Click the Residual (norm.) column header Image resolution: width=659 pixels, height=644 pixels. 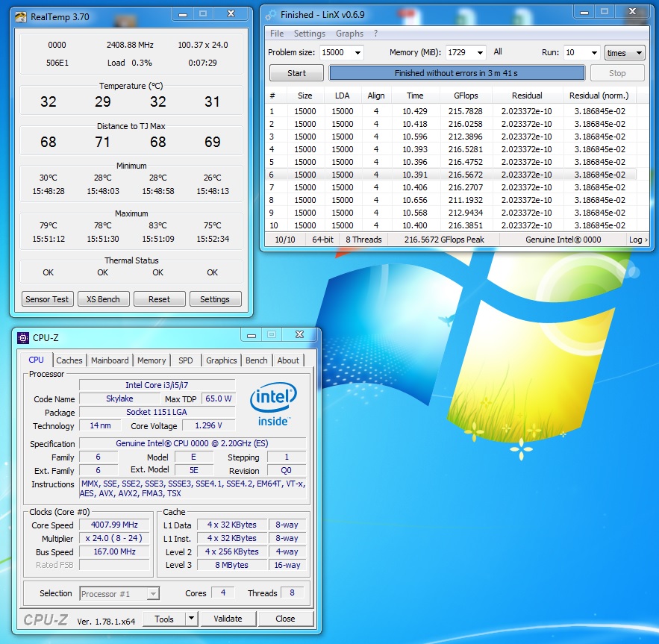click(x=599, y=96)
